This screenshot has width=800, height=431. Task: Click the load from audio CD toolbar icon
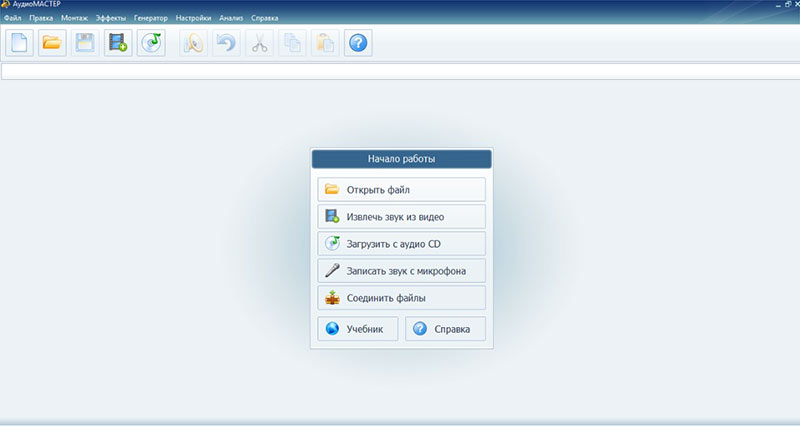151,43
